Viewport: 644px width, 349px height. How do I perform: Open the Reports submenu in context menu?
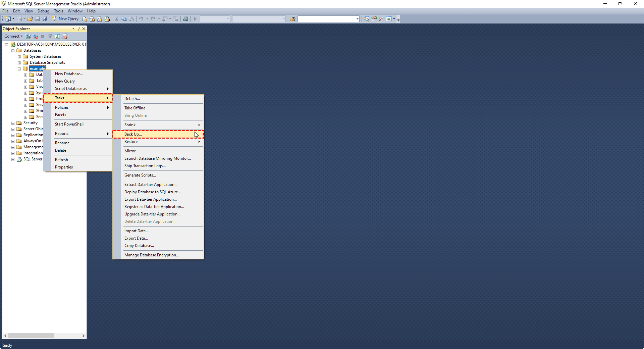tap(78, 134)
